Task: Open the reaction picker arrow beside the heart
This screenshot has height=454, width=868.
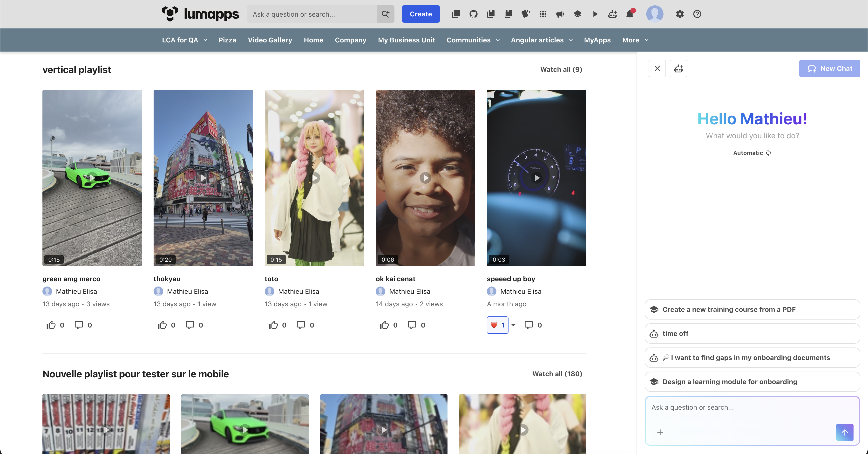Action: coord(513,325)
